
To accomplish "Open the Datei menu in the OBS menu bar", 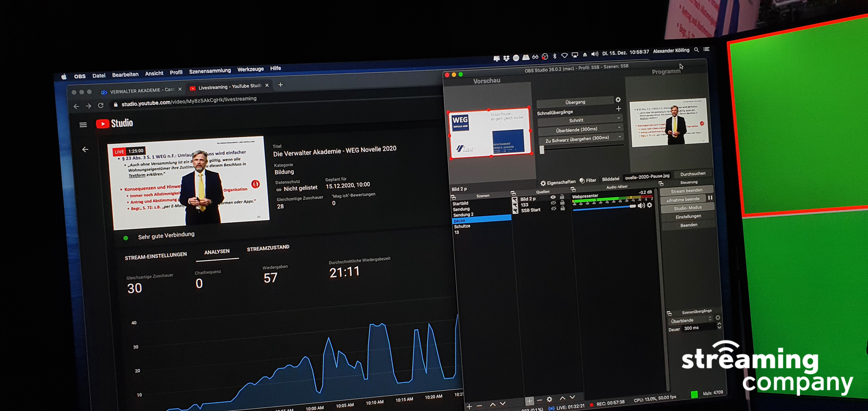I will [99, 76].
